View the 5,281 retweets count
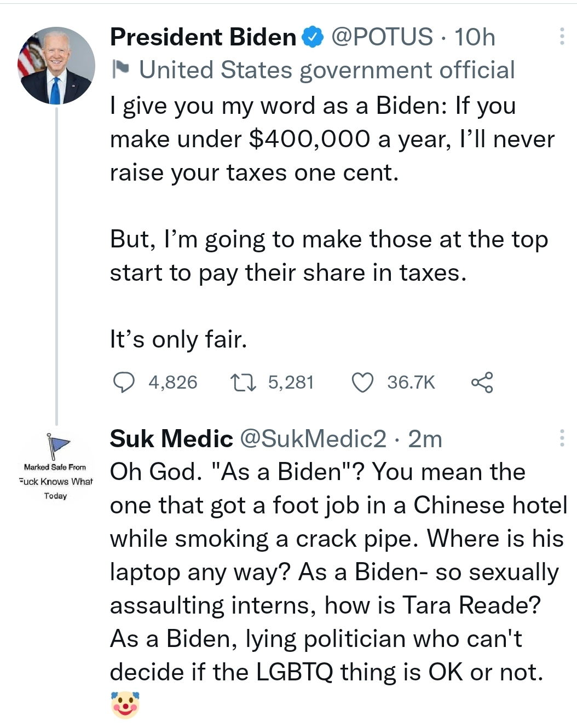The width and height of the screenshot is (577, 728). tap(291, 382)
